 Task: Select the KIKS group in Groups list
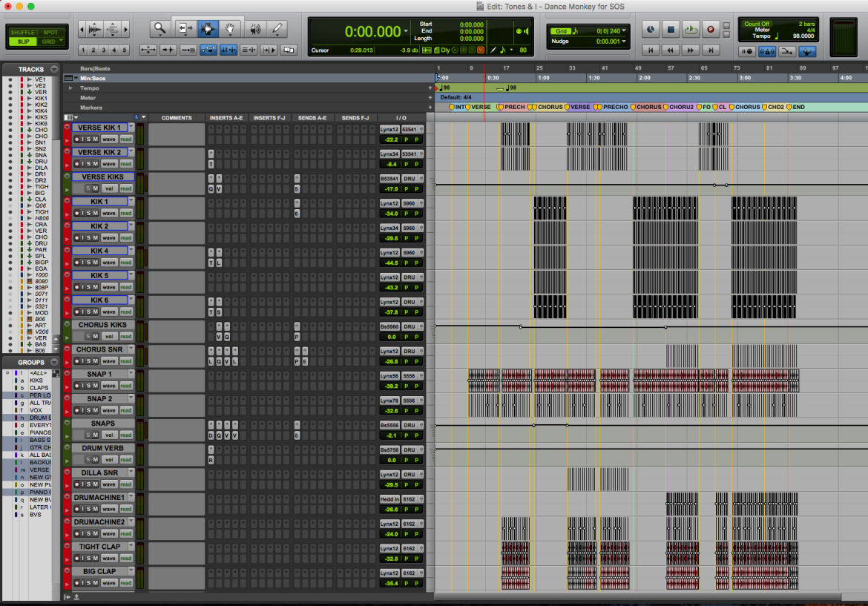click(36, 381)
